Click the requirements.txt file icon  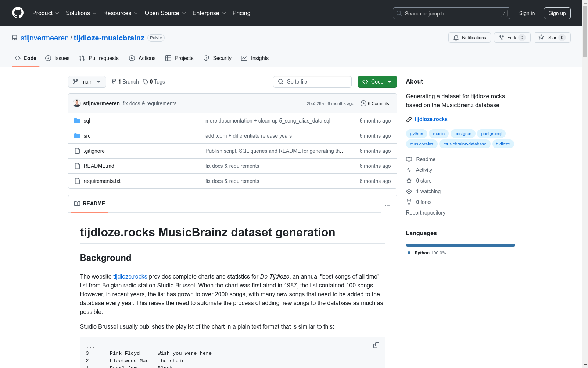pyautogui.click(x=77, y=181)
